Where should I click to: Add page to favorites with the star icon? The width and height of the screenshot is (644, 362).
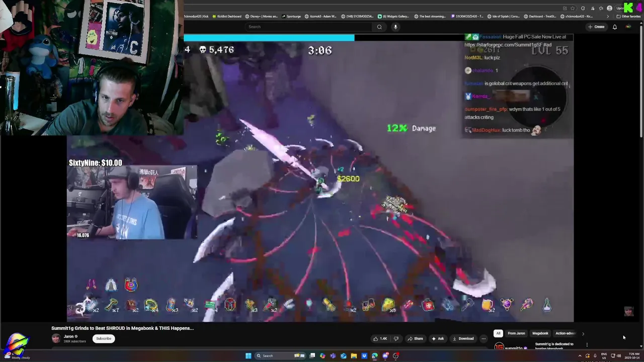click(x=573, y=9)
